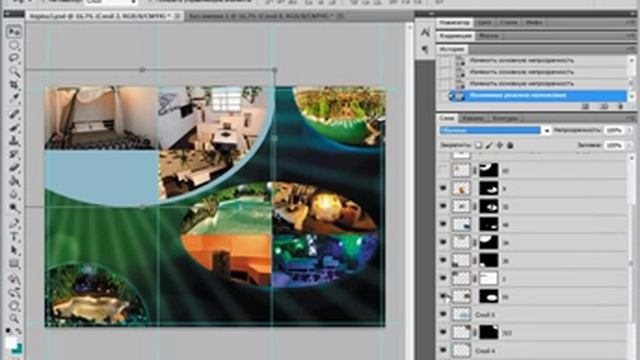Hide the layer with the white rectangle mask
Viewport: 640px width, 360px height.
pos(443,278)
